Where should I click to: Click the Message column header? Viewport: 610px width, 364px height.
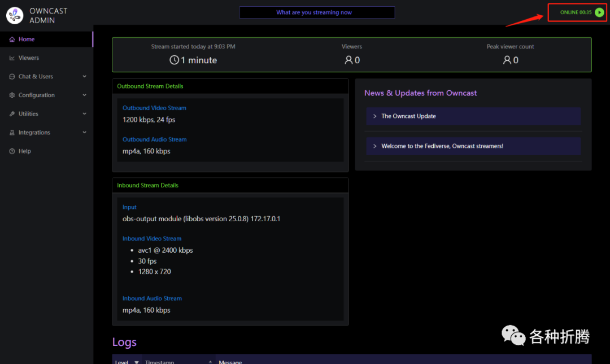coord(230,362)
